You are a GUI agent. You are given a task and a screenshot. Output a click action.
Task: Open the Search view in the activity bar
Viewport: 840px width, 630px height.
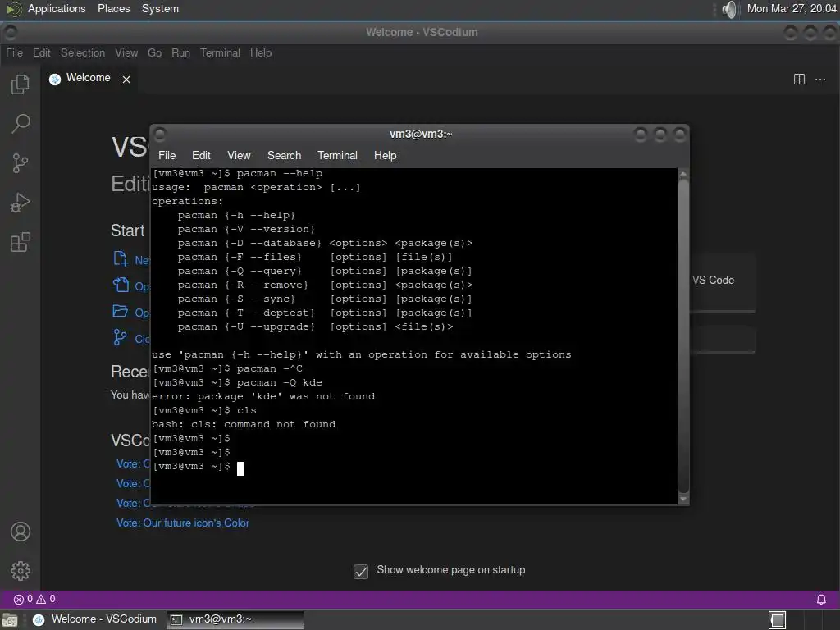click(x=21, y=124)
